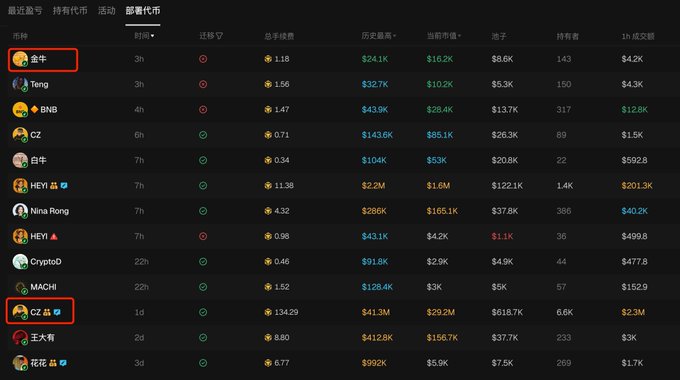Image resolution: width=680 pixels, height=380 pixels.
Task: Click the Teng token avatar
Action: pos(20,84)
